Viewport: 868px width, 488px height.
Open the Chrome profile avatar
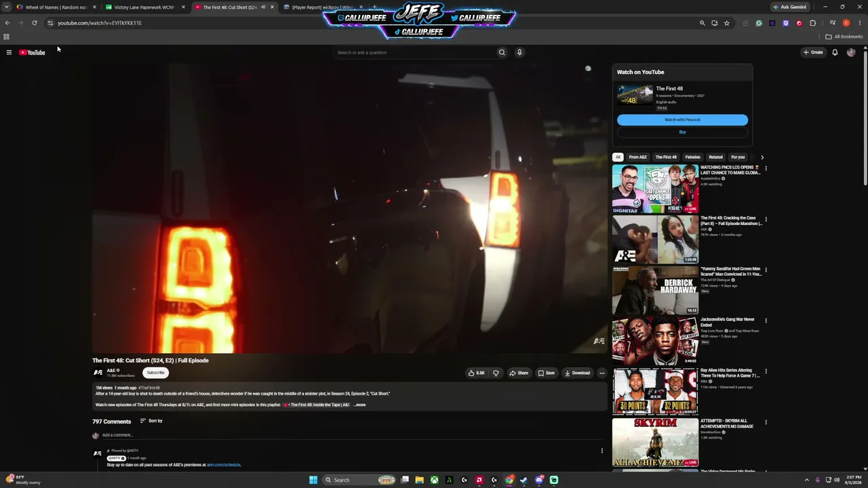846,23
